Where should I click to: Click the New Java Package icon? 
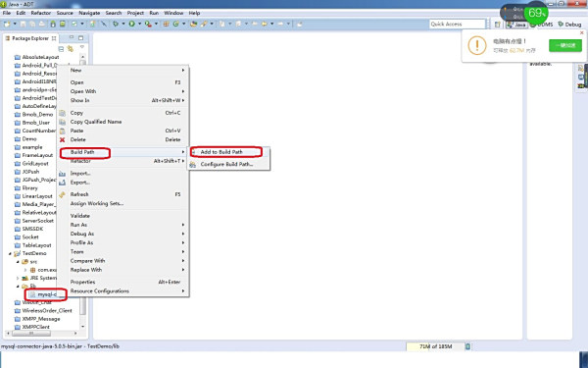click(166, 24)
